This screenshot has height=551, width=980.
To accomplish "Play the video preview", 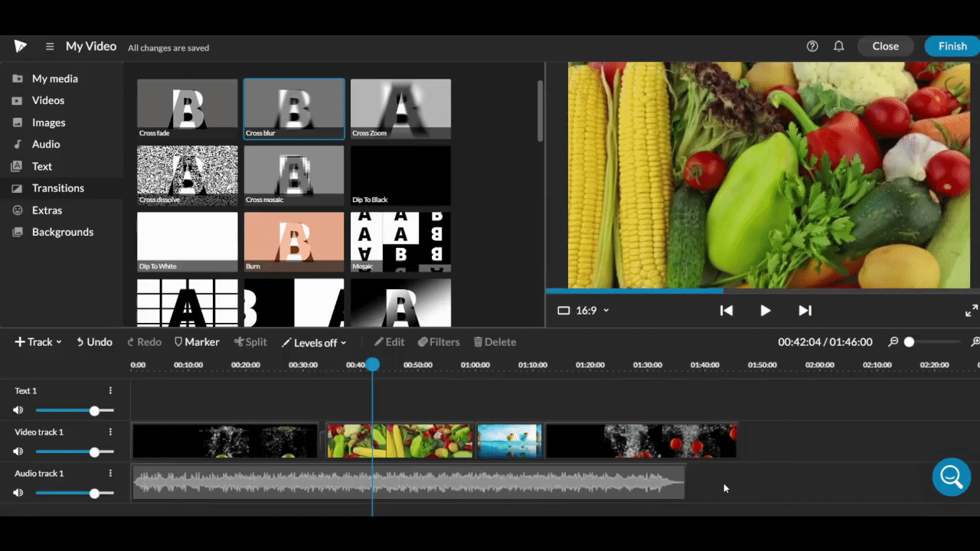I will coord(765,311).
